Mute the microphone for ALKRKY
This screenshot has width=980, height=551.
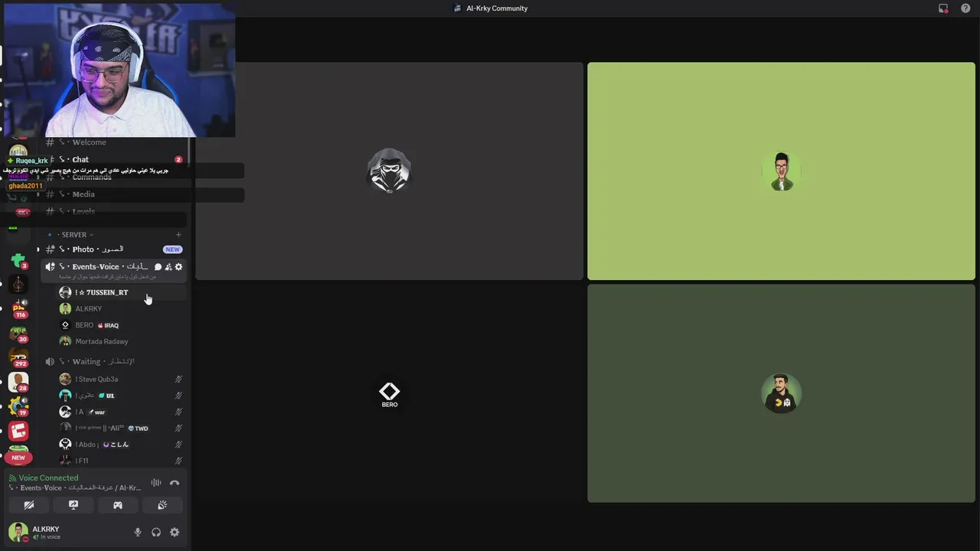(x=138, y=533)
